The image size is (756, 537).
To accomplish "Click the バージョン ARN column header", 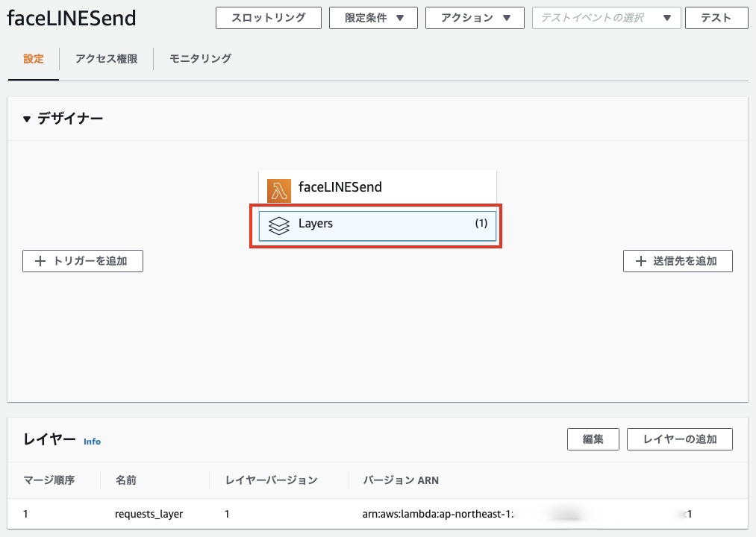I will [400, 480].
